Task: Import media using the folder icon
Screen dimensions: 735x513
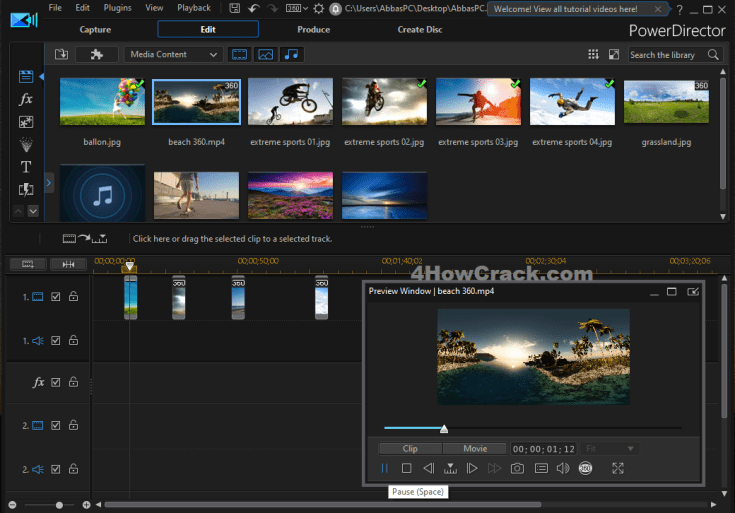Action: pos(61,54)
